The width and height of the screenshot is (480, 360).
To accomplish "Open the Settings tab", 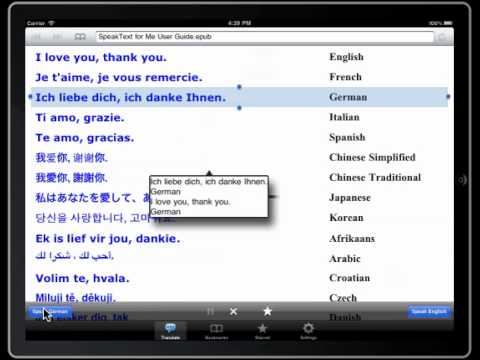I will pos(308,331).
